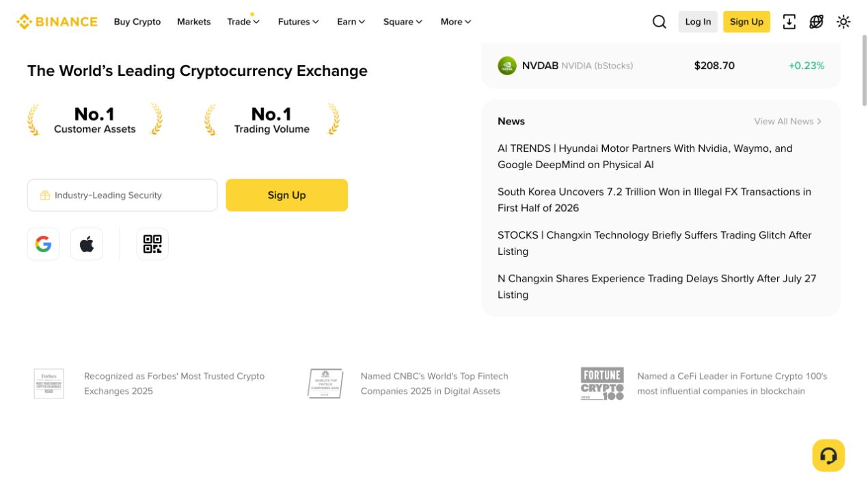Open the support headset chat icon
868x488 pixels.
[828, 455]
